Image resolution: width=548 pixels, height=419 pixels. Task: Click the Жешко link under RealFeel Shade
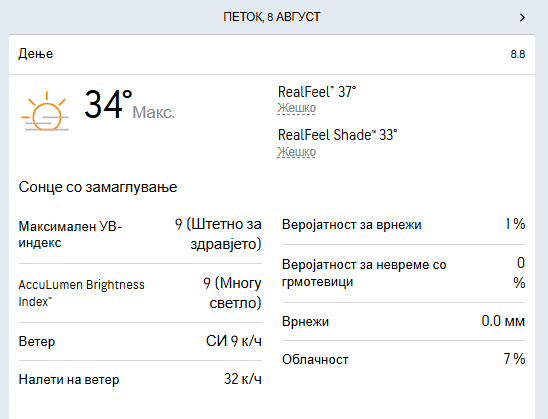(x=297, y=152)
